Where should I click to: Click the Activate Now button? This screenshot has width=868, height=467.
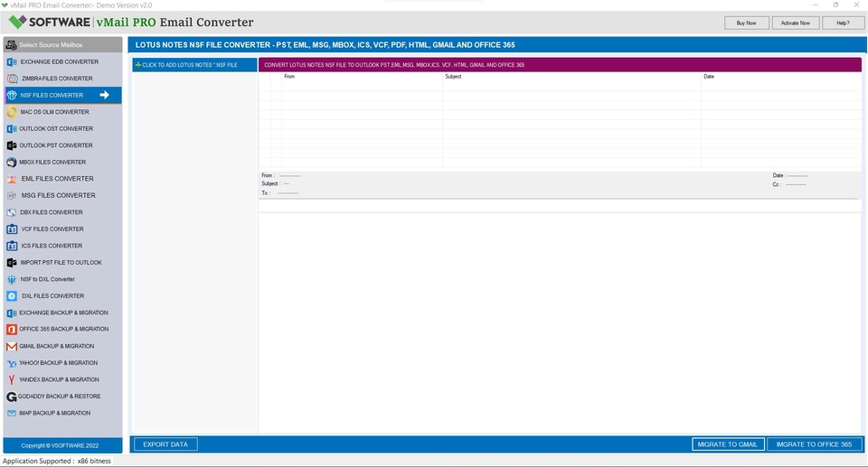pos(795,23)
